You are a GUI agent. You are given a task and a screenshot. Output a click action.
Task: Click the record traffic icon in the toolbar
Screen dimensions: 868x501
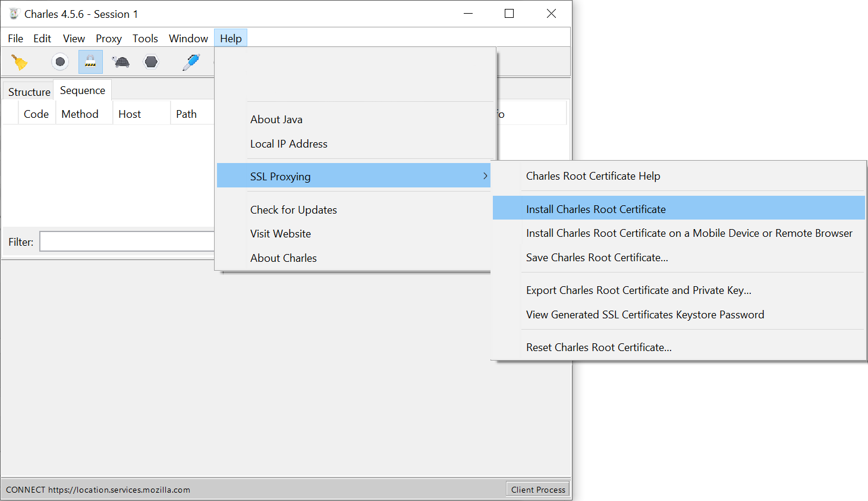click(59, 61)
